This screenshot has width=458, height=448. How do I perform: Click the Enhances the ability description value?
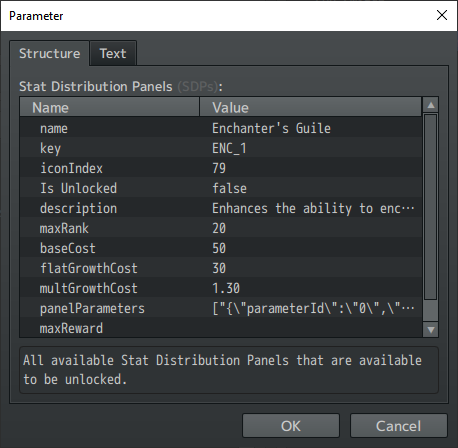coord(313,208)
